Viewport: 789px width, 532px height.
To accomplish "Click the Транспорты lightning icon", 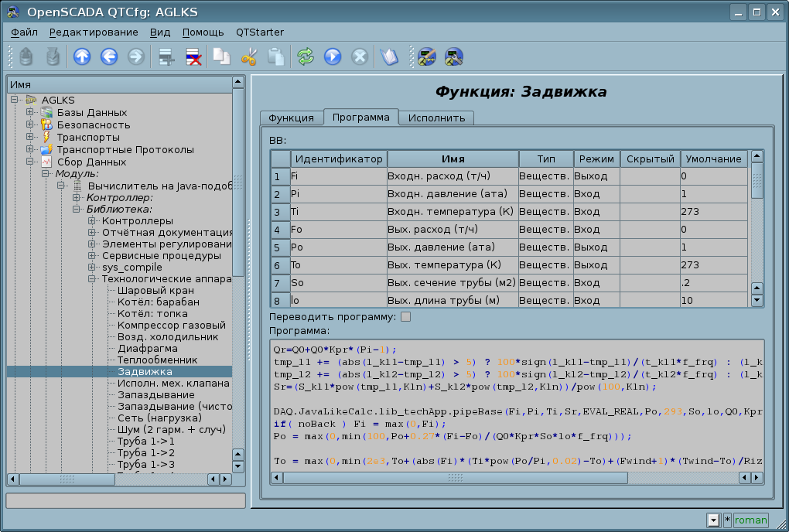I will point(46,137).
